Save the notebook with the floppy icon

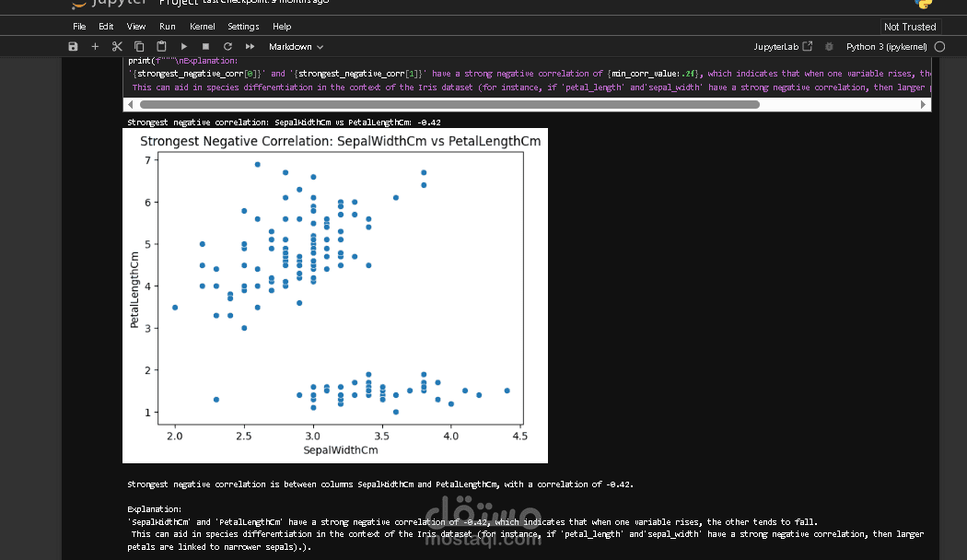(x=73, y=46)
